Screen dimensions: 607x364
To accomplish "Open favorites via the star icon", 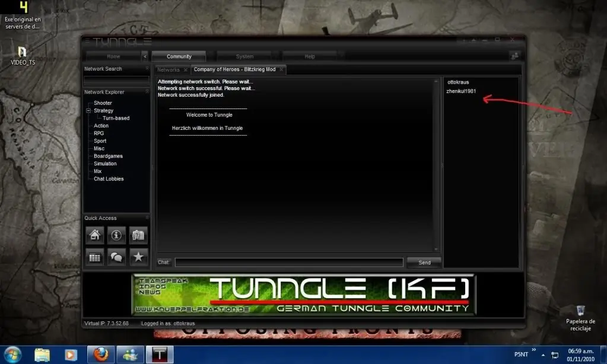I will [x=138, y=257].
